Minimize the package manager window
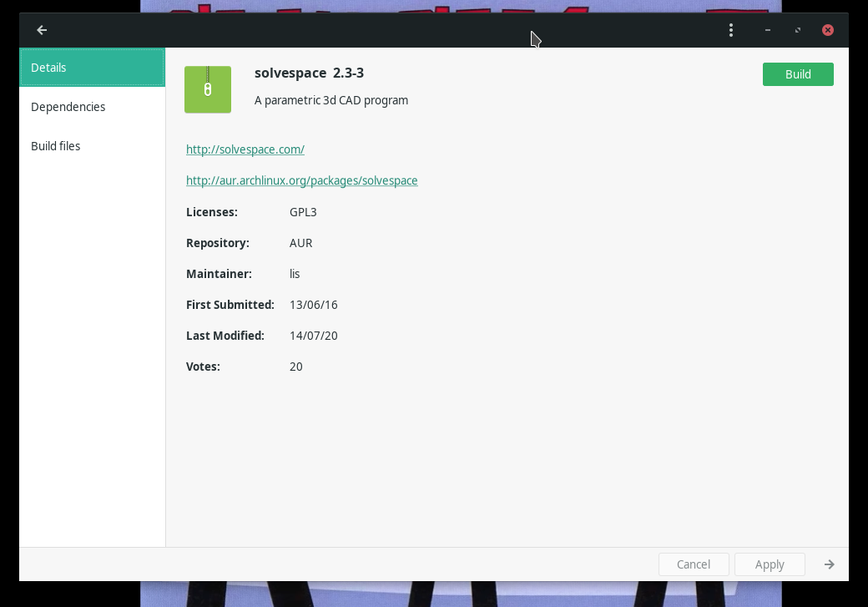 pos(767,30)
